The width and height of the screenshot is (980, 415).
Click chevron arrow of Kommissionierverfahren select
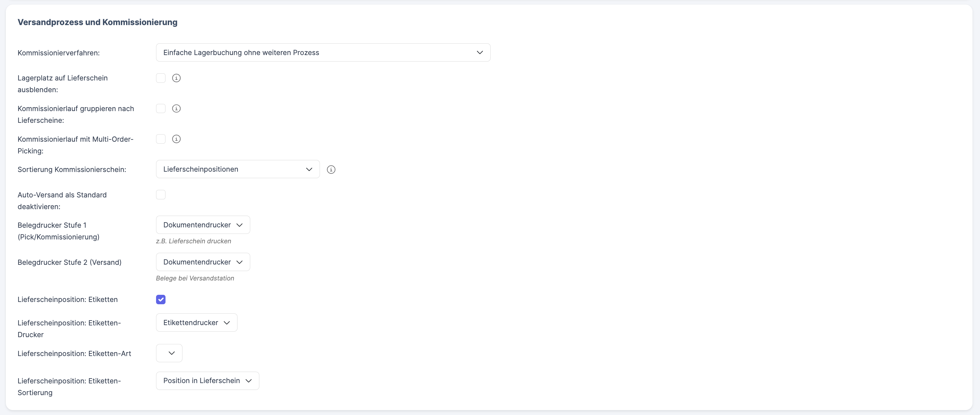(480, 52)
